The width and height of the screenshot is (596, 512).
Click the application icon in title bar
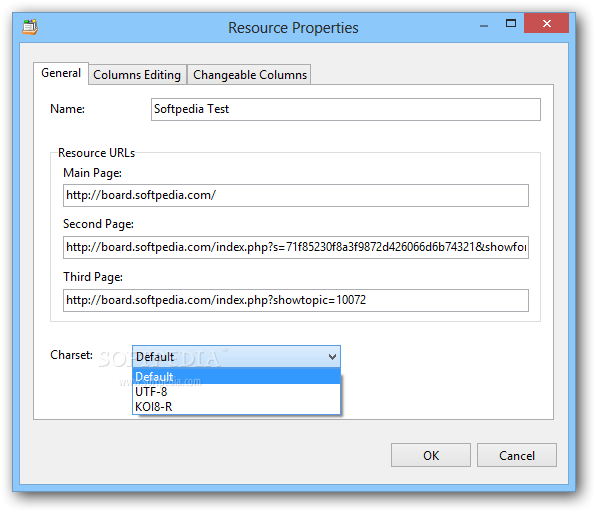30,27
